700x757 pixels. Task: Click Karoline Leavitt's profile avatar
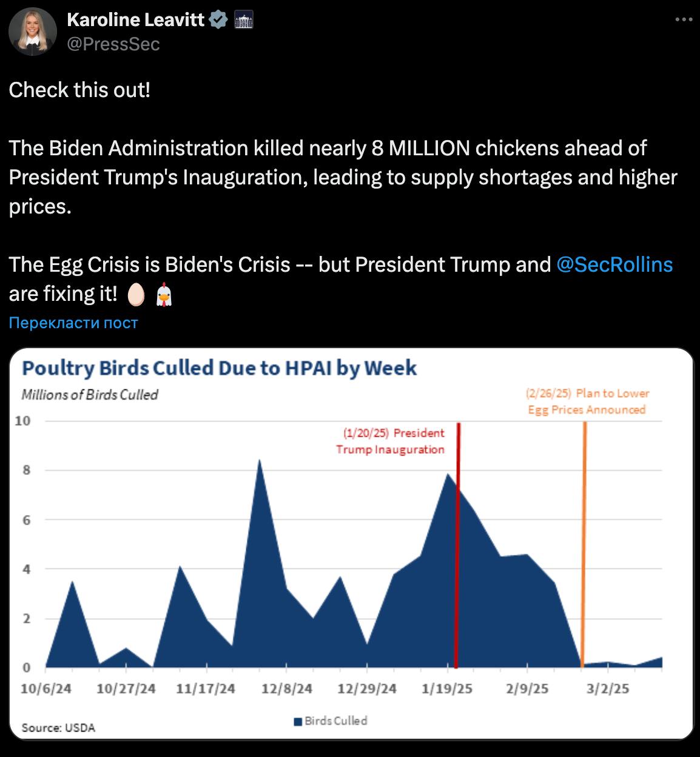tap(32, 32)
